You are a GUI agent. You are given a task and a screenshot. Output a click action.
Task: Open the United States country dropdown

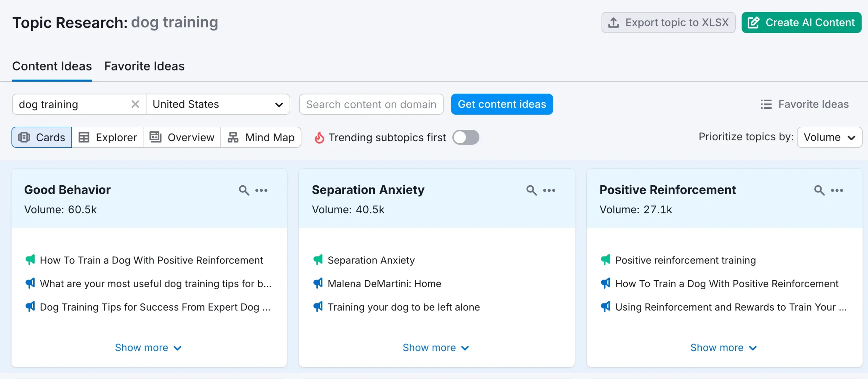(x=218, y=104)
